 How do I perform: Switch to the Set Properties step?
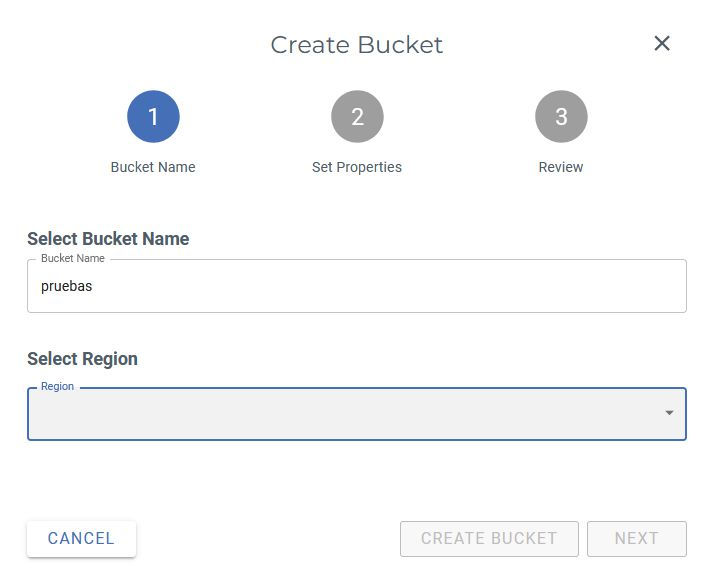(x=357, y=167)
